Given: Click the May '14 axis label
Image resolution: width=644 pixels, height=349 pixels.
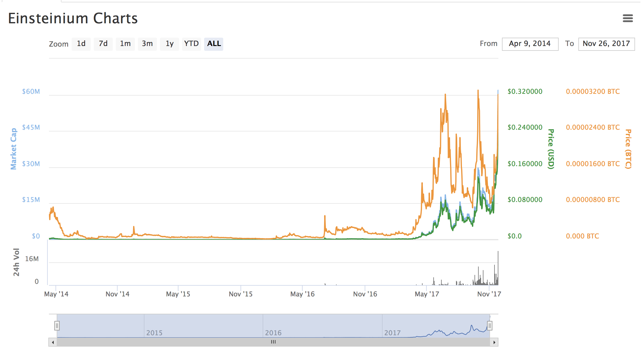Looking at the screenshot, I should pos(56,294).
